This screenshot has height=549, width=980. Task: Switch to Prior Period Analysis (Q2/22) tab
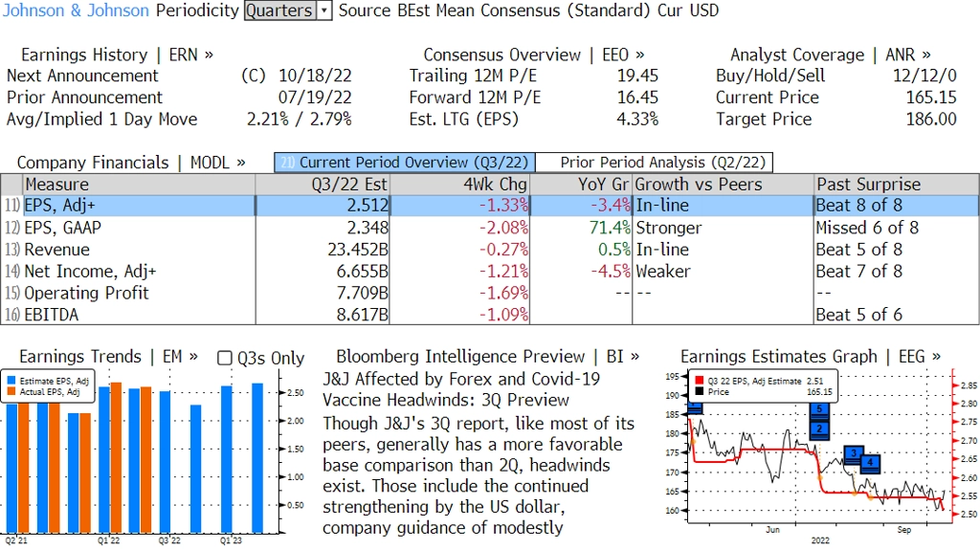[x=655, y=163]
